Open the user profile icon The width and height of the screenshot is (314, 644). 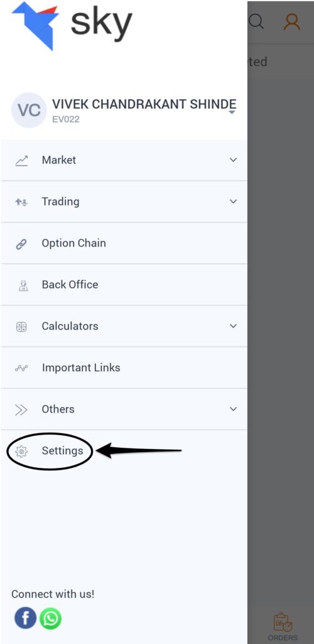tap(292, 22)
